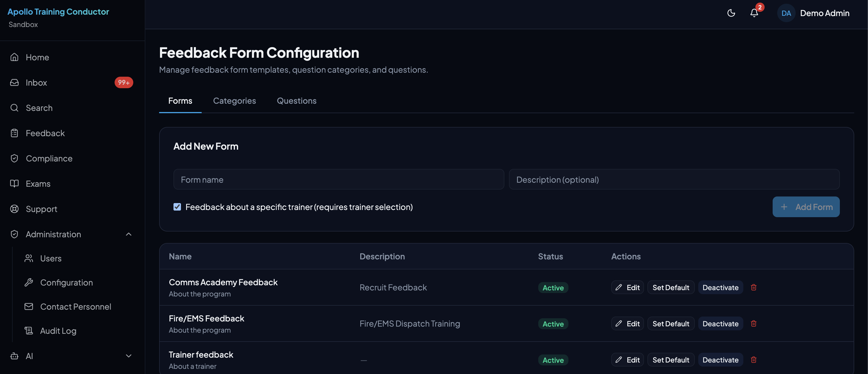Toggle dark mode with the moon icon

tap(731, 13)
